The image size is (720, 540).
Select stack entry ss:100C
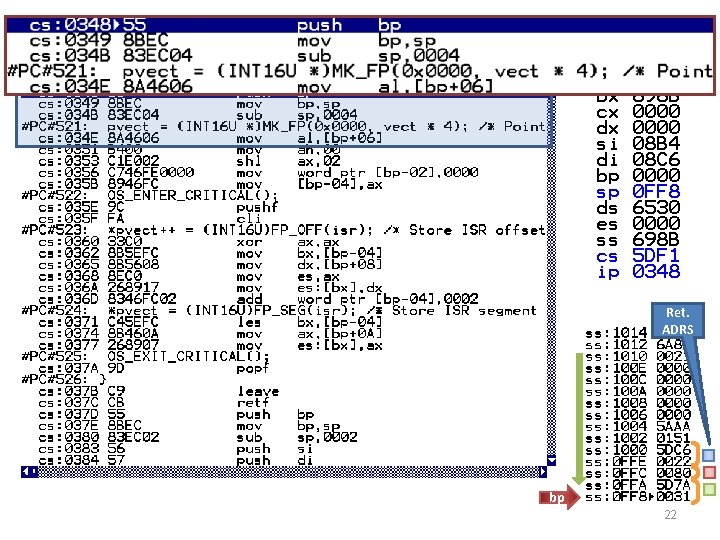point(638,379)
